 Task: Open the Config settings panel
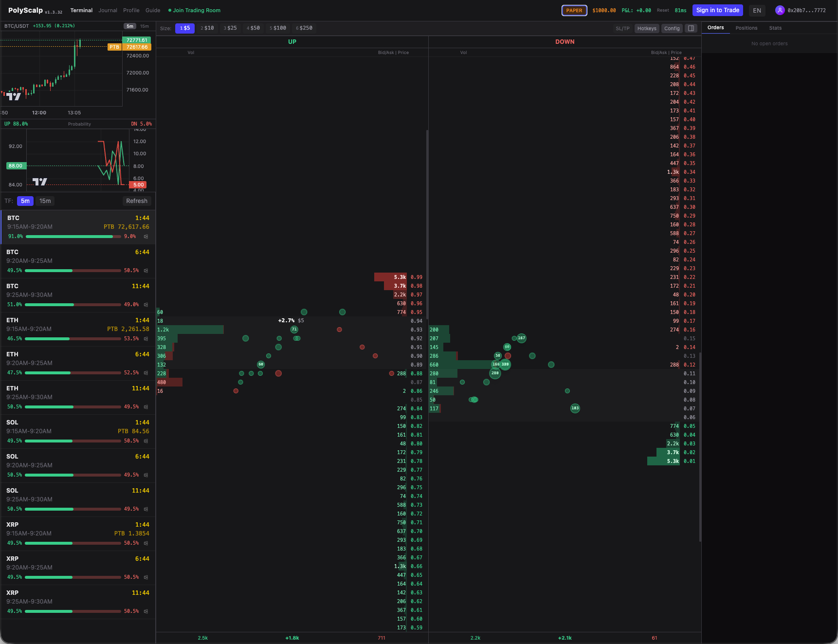pos(672,28)
